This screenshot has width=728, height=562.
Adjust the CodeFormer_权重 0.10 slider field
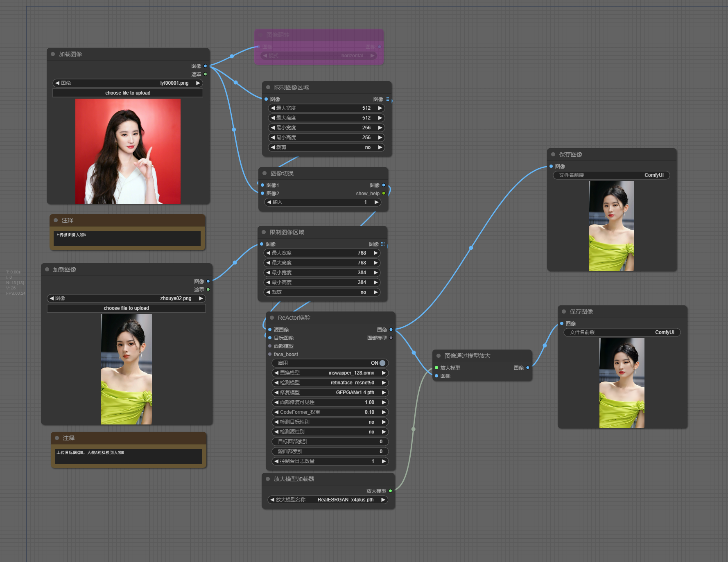(x=330, y=412)
